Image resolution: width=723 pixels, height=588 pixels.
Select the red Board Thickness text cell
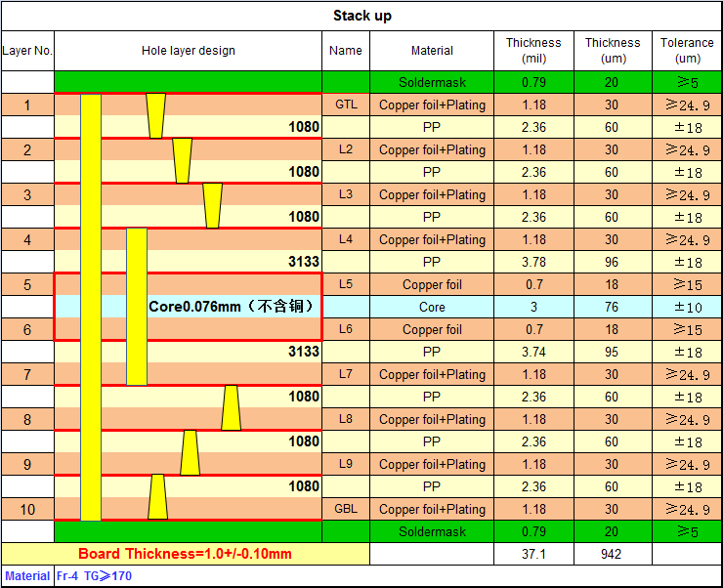point(185,554)
